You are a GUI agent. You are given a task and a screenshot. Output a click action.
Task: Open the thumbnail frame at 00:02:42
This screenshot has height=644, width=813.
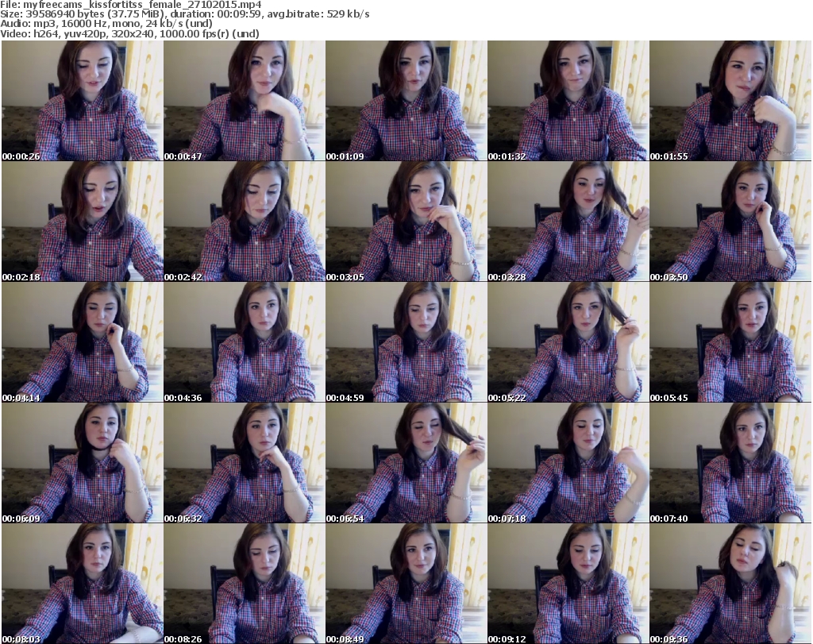245,222
